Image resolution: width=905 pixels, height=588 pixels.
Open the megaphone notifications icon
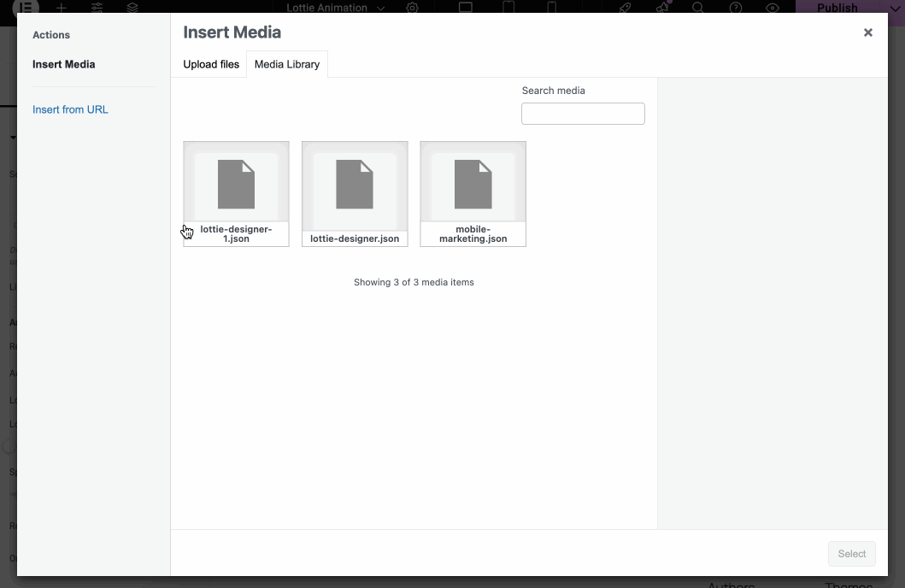[x=661, y=8]
